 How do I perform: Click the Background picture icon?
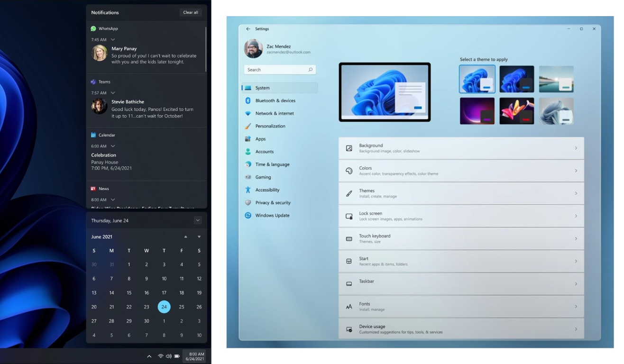[349, 148]
